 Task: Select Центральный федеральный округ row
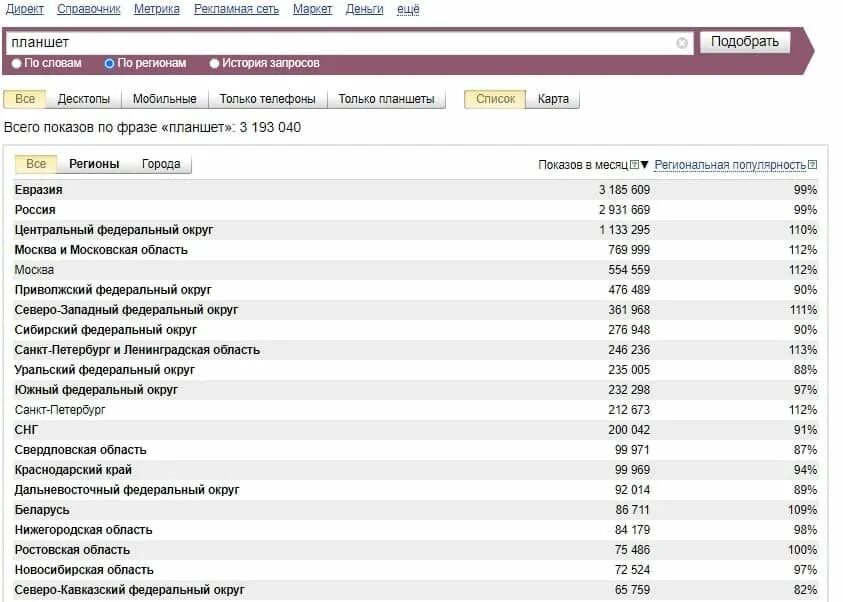(416, 230)
